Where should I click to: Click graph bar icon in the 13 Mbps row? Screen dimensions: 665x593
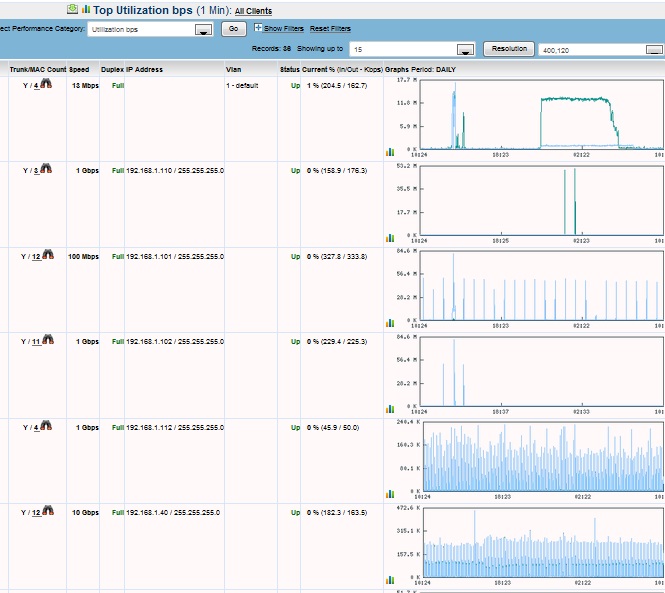pos(390,152)
